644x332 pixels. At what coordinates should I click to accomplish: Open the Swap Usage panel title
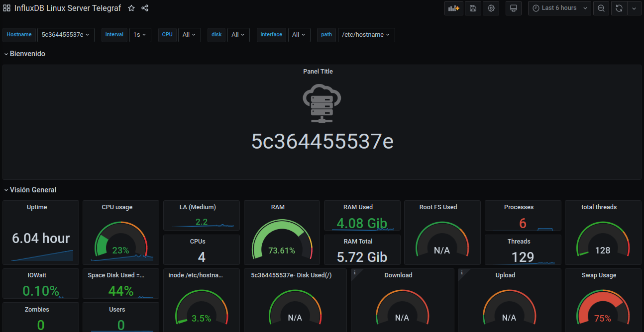coord(599,275)
